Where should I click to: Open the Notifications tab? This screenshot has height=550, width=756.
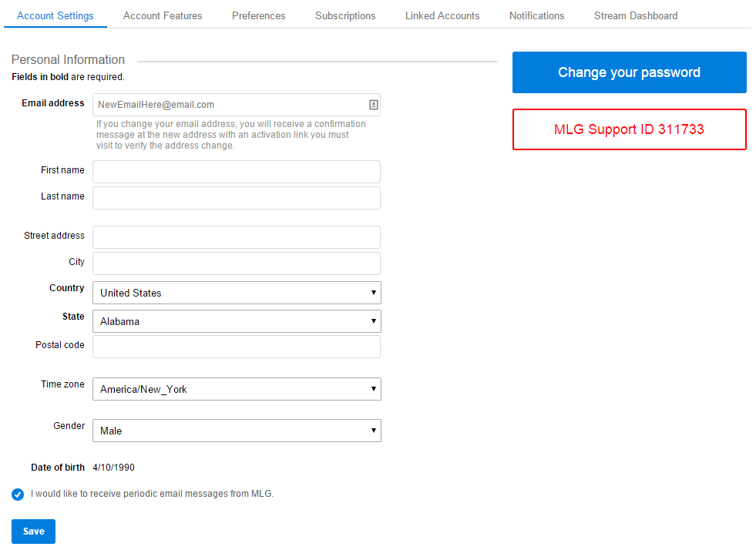(536, 16)
